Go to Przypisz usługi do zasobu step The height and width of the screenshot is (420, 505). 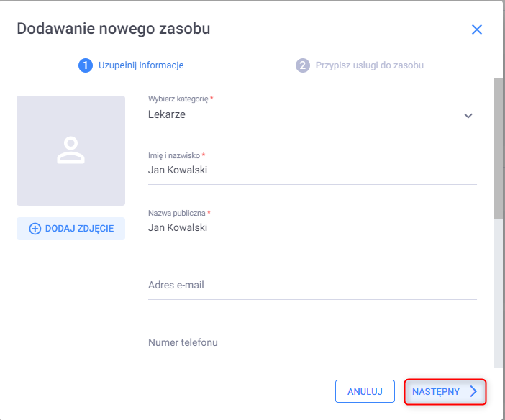[x=369, y=65]
